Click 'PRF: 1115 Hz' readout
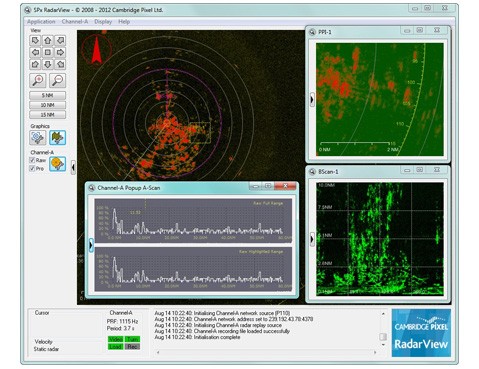The image size is (479, 369). point(122,321)
